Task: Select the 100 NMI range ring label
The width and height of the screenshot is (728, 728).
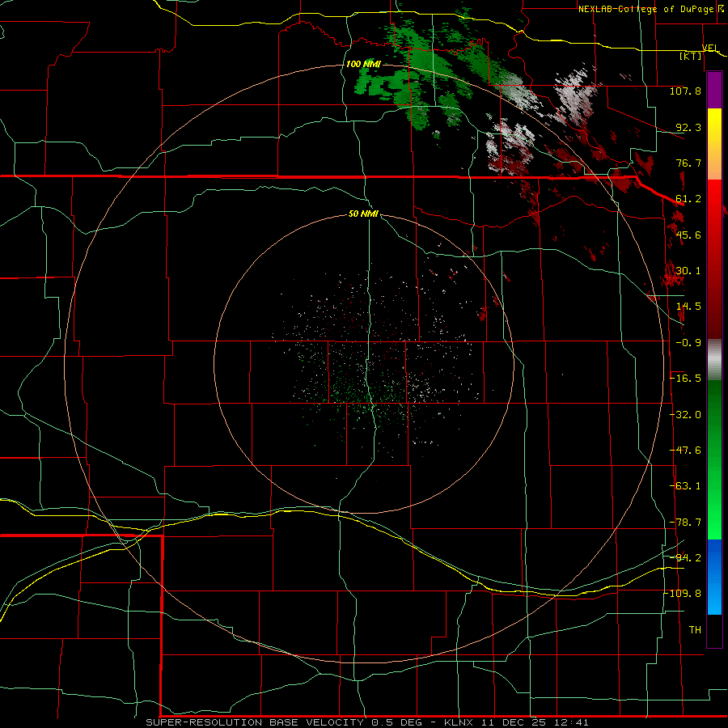Action: tap(363, 64)
